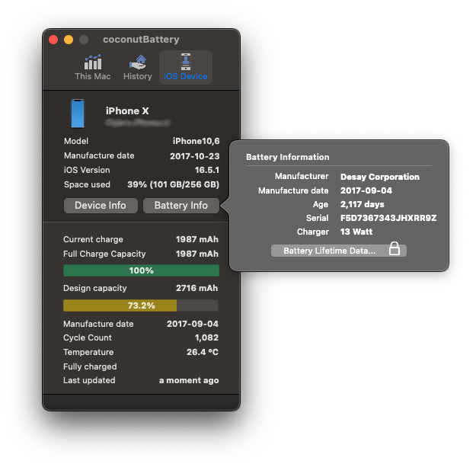Click the coconutBattery window title
Viewport: 476px width, 467px height.
pyautogui.click(x=141, y=40)
